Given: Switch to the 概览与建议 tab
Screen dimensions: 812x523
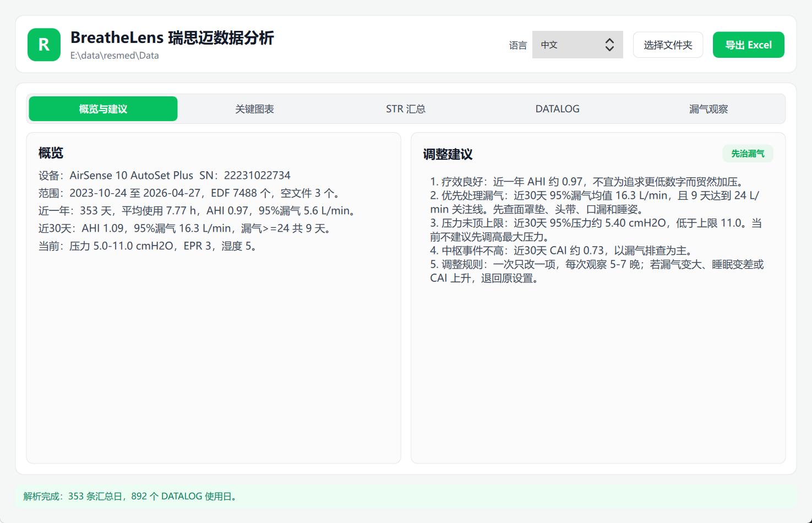Looking at the screenshot, I should click(103, 109).
